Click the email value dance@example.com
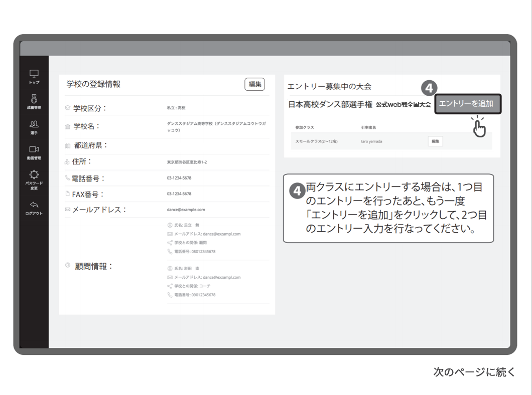 coord(186,210)
